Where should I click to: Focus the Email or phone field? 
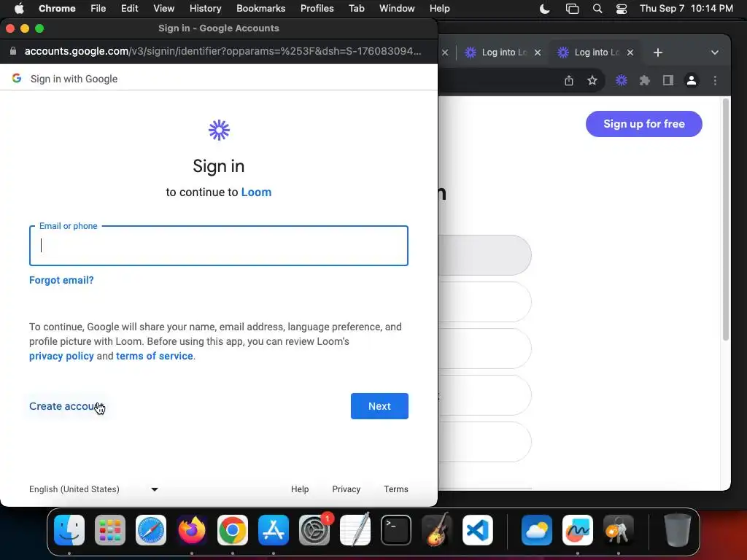click(x=219, y=245)
